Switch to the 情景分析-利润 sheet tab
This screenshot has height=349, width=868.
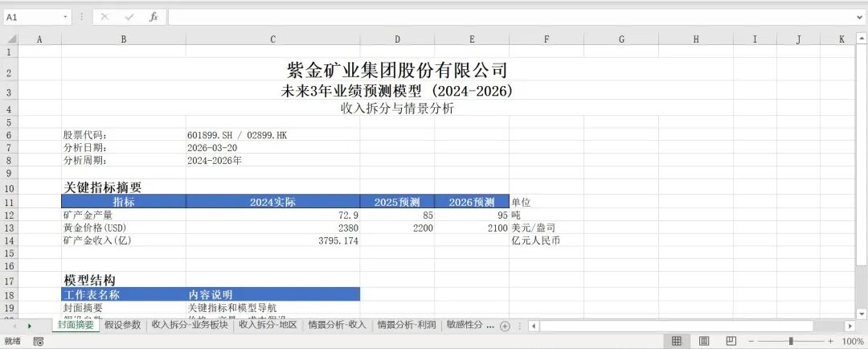[407, 325]
